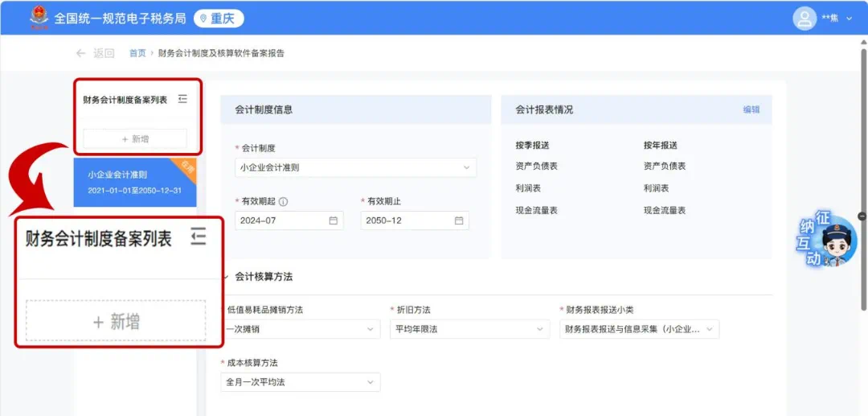Select breadcrumb 财务会计制度及核算软件备案报告
The image size is (868, 416).
pos(222,53)
